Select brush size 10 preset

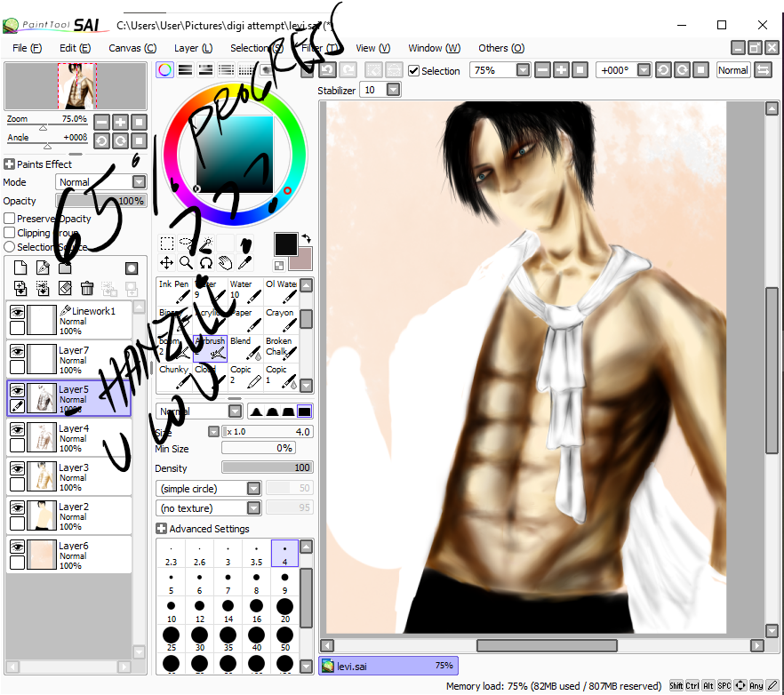[171, 611]
